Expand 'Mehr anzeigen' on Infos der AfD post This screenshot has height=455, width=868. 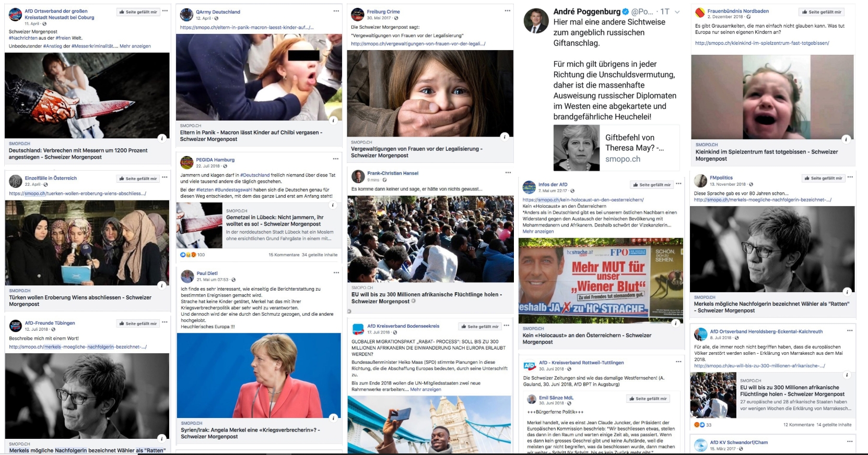click(x=538, y=231)
